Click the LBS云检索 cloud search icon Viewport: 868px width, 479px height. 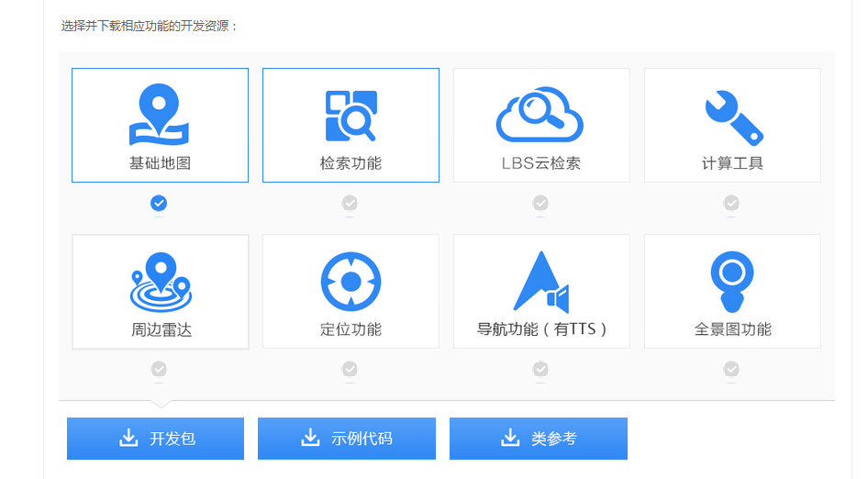pos(540,115)
